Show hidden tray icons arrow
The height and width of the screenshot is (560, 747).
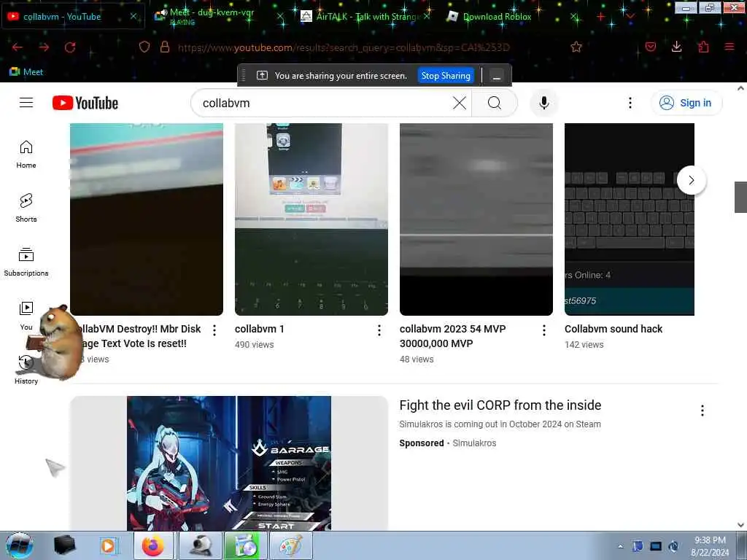pos(620,546)
